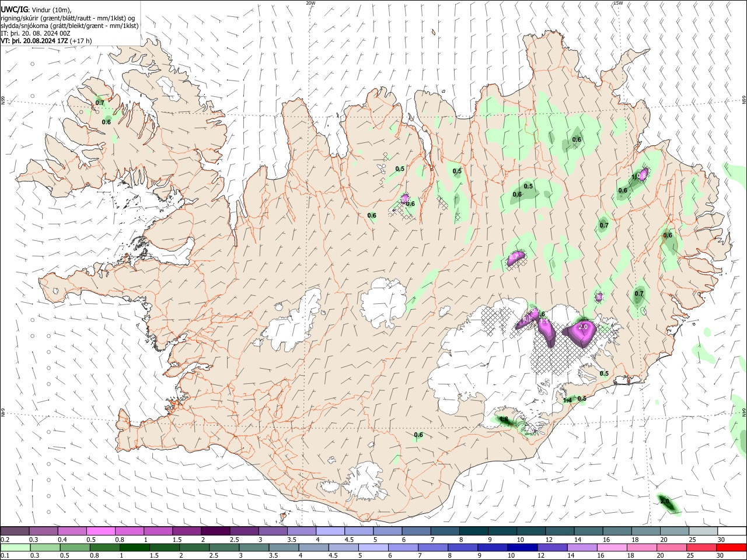Click the upper legend swatch between 0.5 and 0.8

(101, 531)
